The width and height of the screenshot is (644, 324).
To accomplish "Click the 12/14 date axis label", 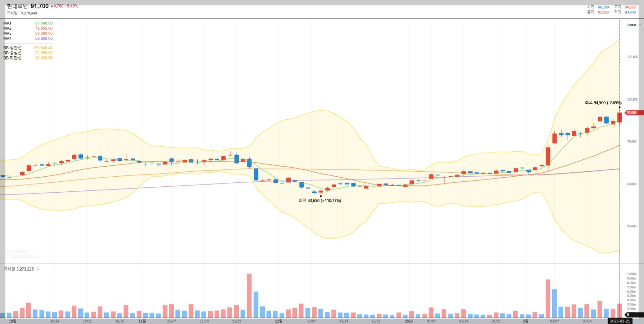I will 344,321.
